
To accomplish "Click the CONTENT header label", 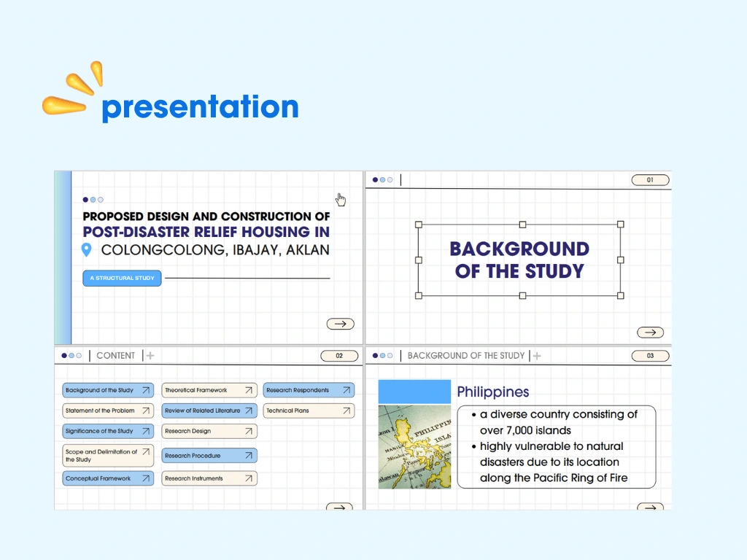I will click(x=116, y=356).
